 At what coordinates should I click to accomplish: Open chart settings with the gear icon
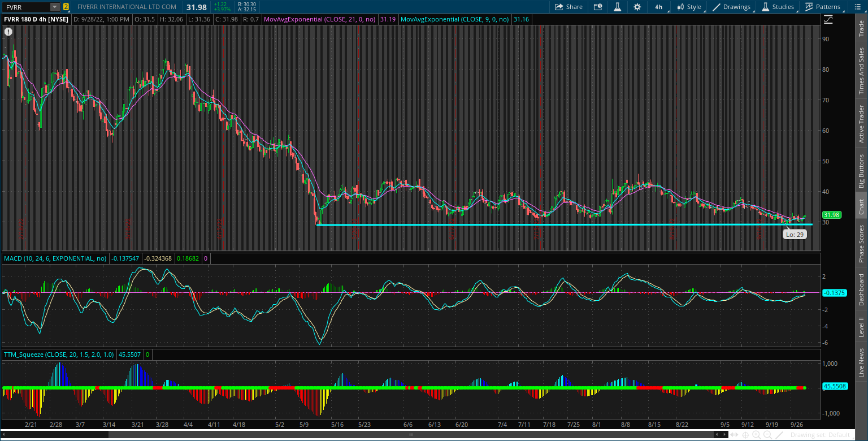(x=637, y=7)
